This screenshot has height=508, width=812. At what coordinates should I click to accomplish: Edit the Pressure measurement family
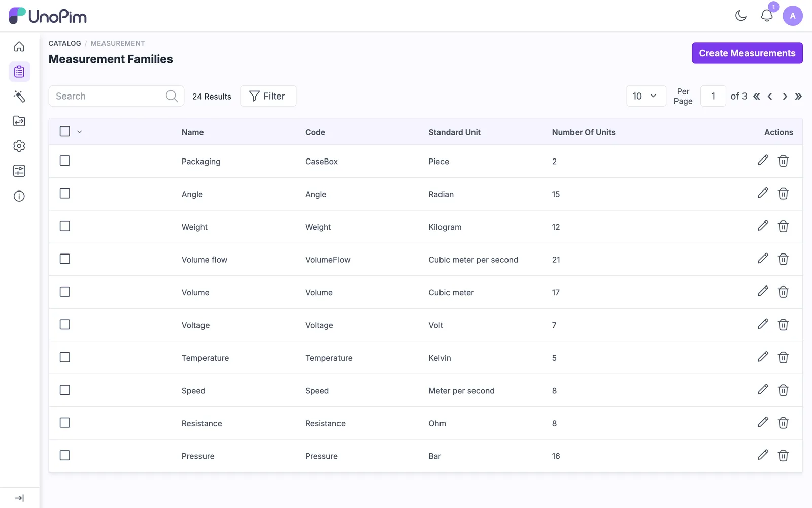763,455
